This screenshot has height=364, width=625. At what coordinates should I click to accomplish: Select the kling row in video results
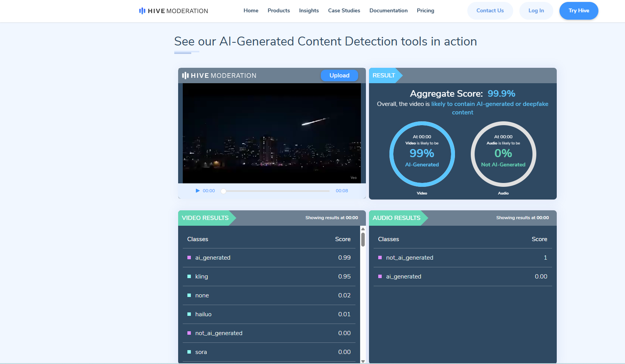point(269,277)
